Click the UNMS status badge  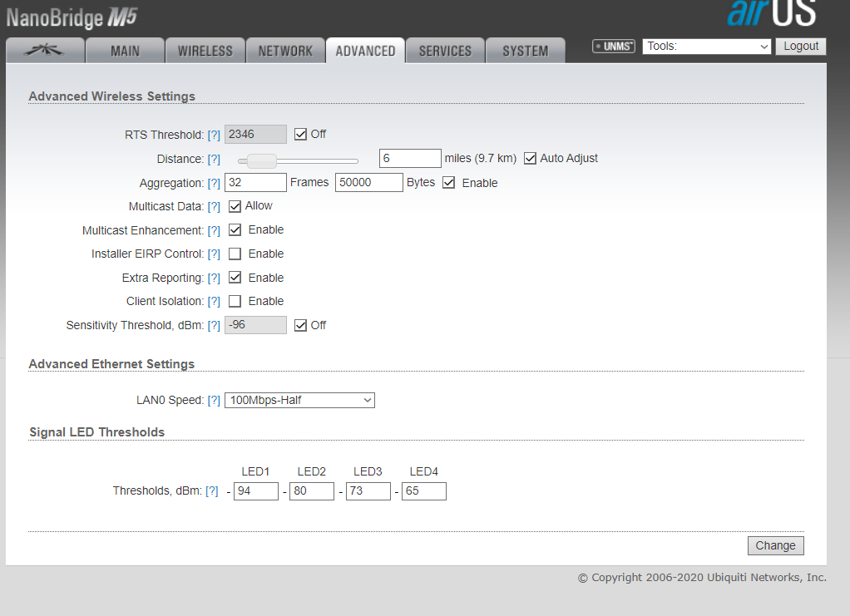pos(614,47)
